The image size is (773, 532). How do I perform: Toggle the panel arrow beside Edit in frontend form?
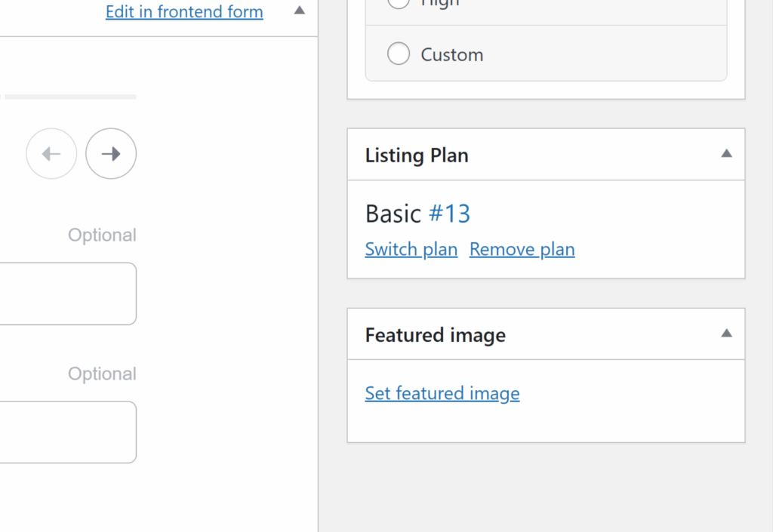coord(299,11)
